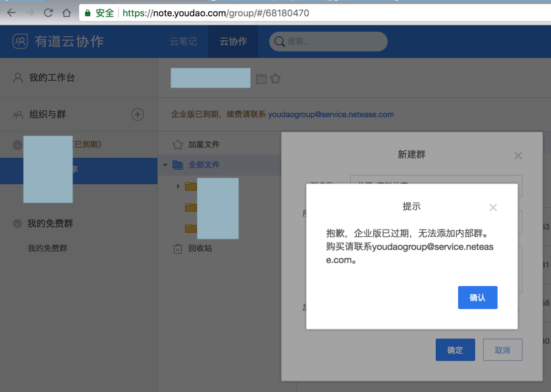The width and height of the screenshot is (551, 392).
Task: Select the 我的免费群 group item
Action: 47,248
